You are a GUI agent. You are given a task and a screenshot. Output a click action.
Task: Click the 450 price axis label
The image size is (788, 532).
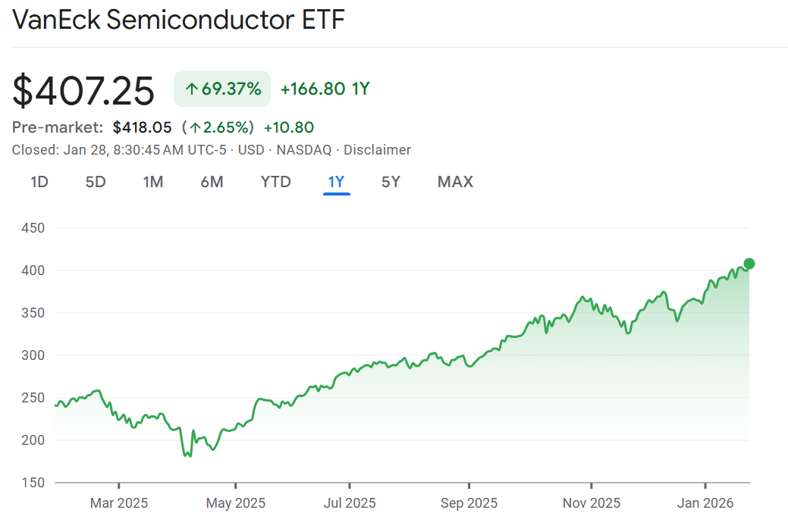coord(33,228)
